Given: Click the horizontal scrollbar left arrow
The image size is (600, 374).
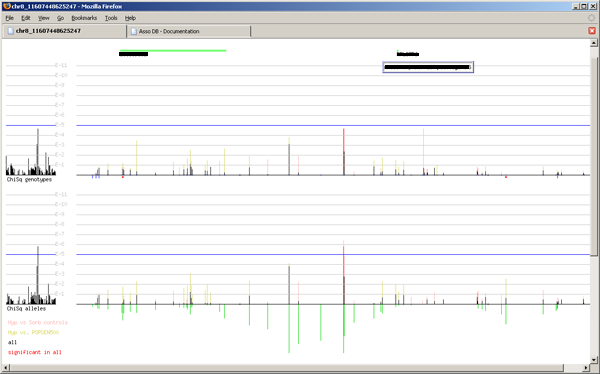Looking at the screenshot, I should pos(6,368).
